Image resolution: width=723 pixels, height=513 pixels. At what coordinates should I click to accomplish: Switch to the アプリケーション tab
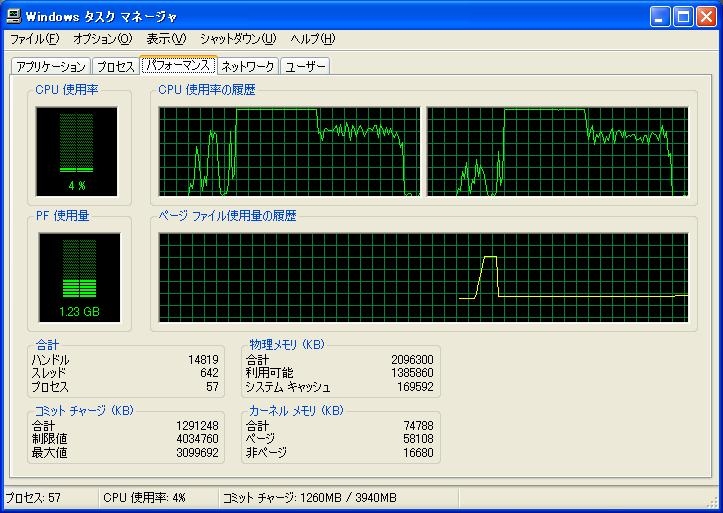click(x=51, y=66)
